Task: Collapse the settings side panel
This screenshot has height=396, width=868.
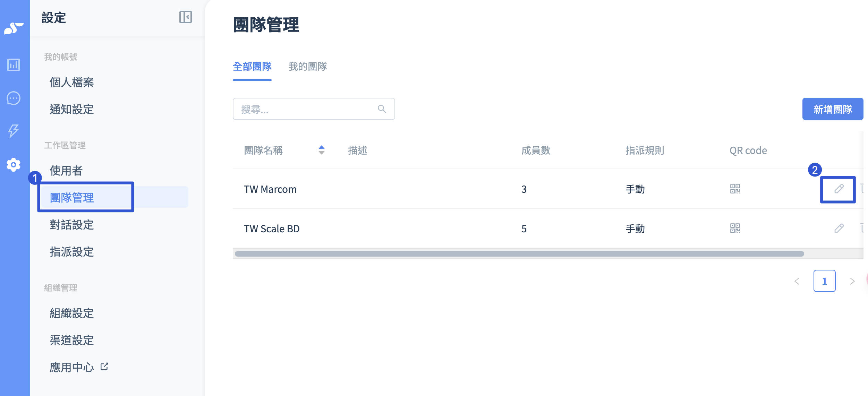Action: point(186,17)
